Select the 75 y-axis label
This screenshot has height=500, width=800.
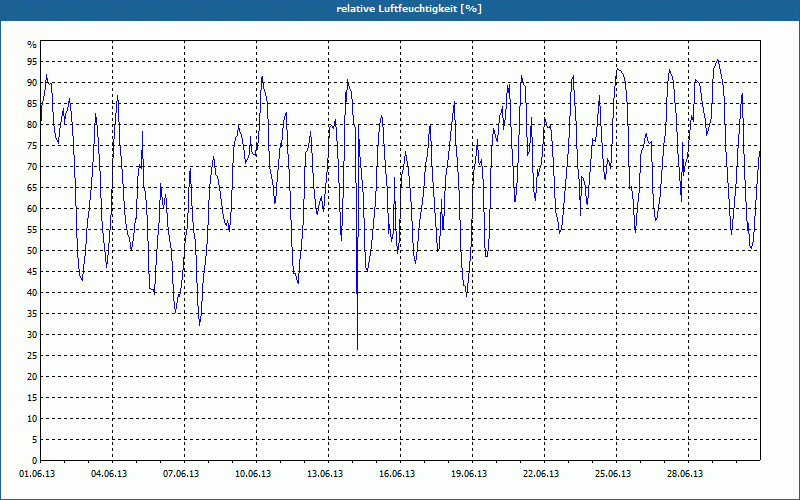32,145
